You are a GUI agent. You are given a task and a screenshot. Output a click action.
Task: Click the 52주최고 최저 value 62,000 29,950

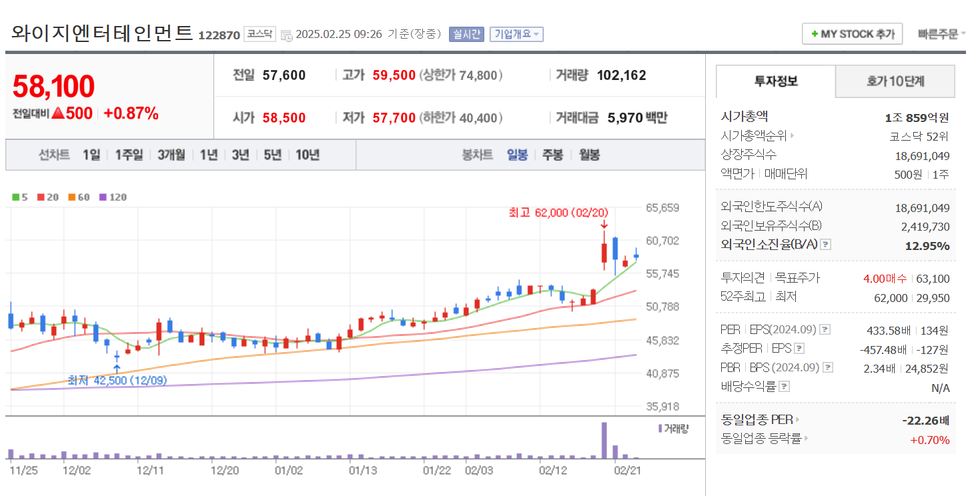[912, 298]
